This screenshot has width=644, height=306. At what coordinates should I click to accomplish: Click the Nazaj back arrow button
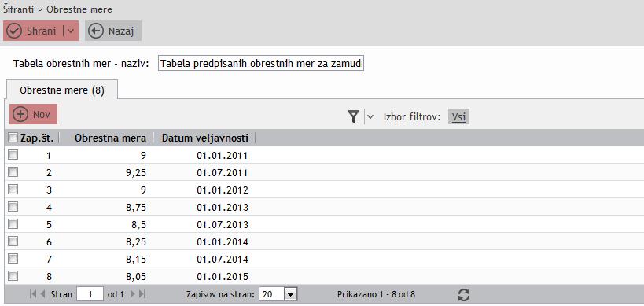tap(113, 31)
